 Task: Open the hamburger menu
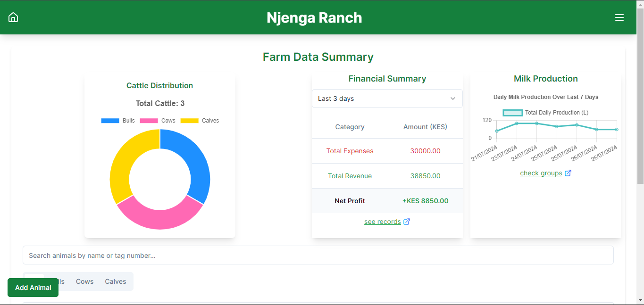(619, 17)
